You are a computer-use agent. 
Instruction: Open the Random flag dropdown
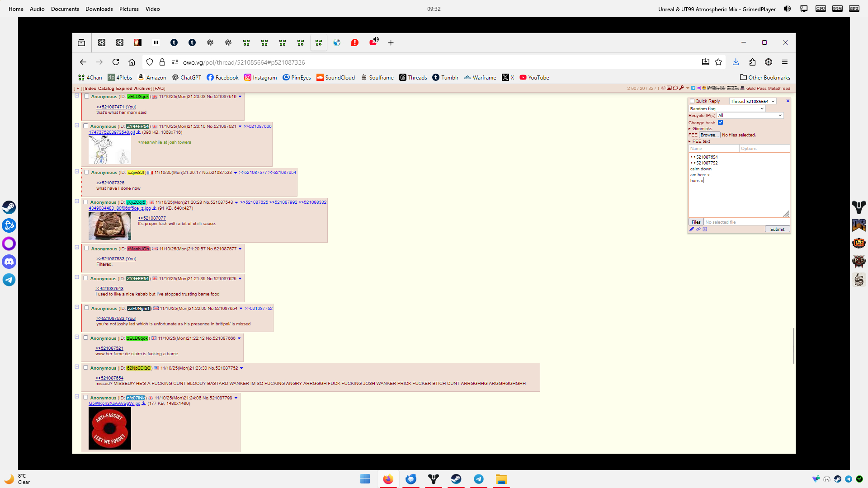(x=726, y=108)
